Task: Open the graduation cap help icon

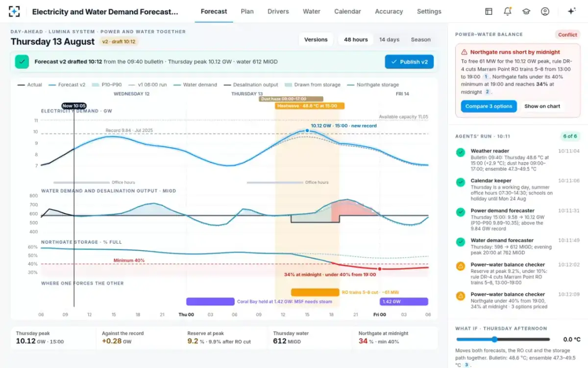Action: [526, 11]
